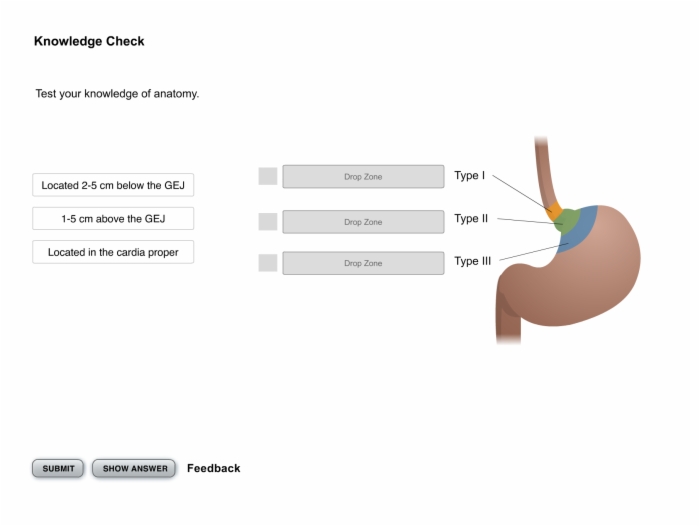
Task: Click the blue Type III region on the stomach
Action: tap(581, 232)
